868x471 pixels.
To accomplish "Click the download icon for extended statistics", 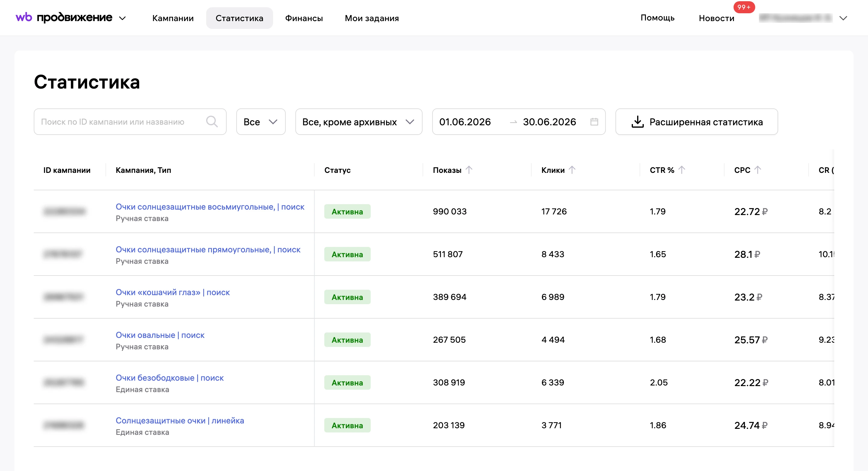I will pyautogui.click(x=637, y=122).
